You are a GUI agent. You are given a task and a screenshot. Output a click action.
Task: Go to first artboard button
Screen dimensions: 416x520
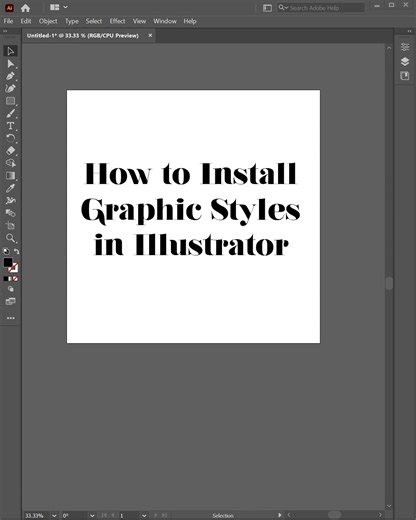coord(104,515)
